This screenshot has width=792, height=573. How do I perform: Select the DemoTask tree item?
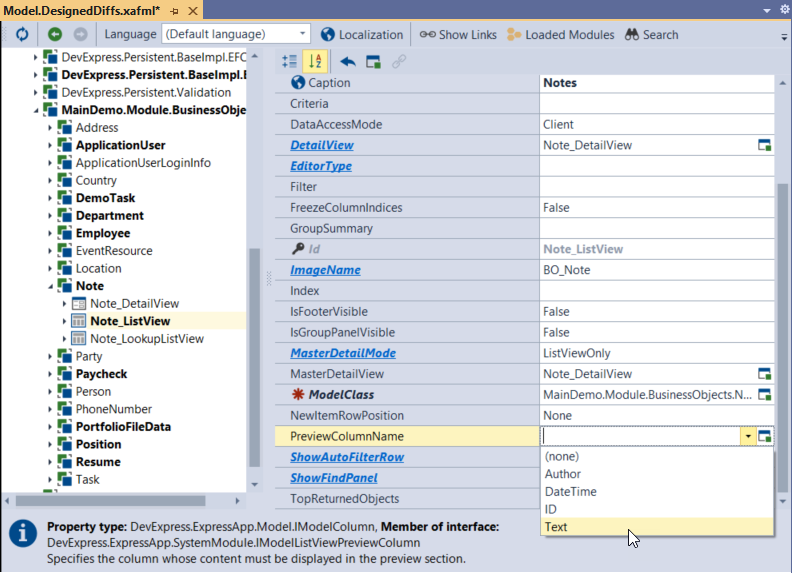[106, 198]
